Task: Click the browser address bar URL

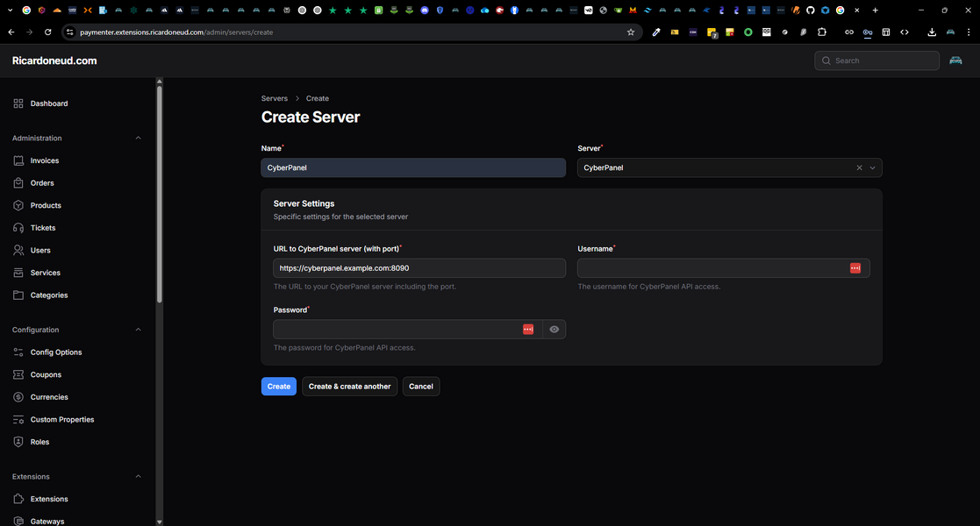Action: [176, 32]
